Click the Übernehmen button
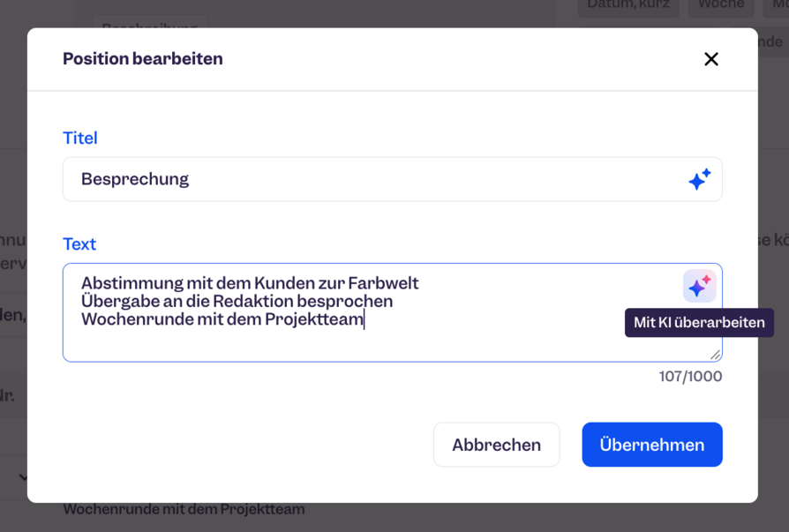This screenshot has width=789, height=532. (652, 445)
